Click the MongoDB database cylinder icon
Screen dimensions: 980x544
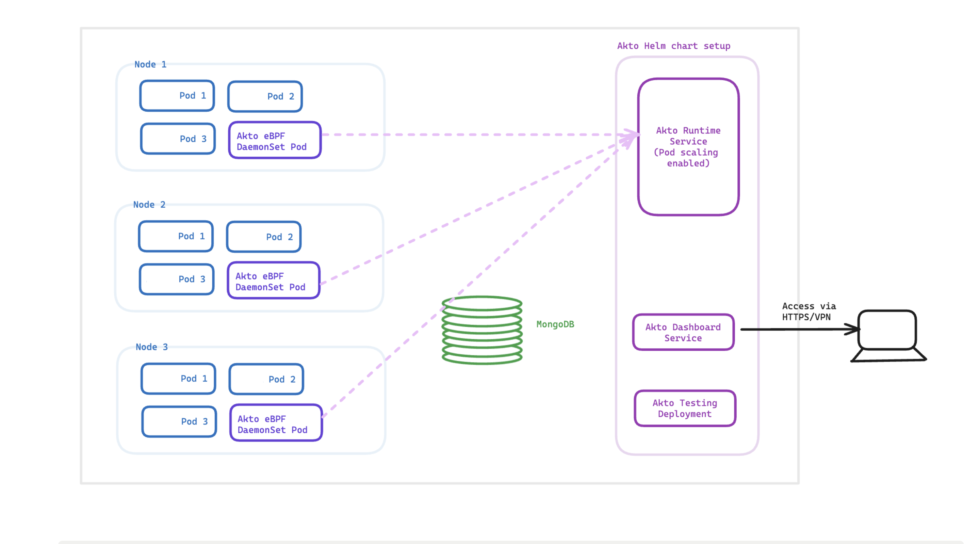(481, 330)
